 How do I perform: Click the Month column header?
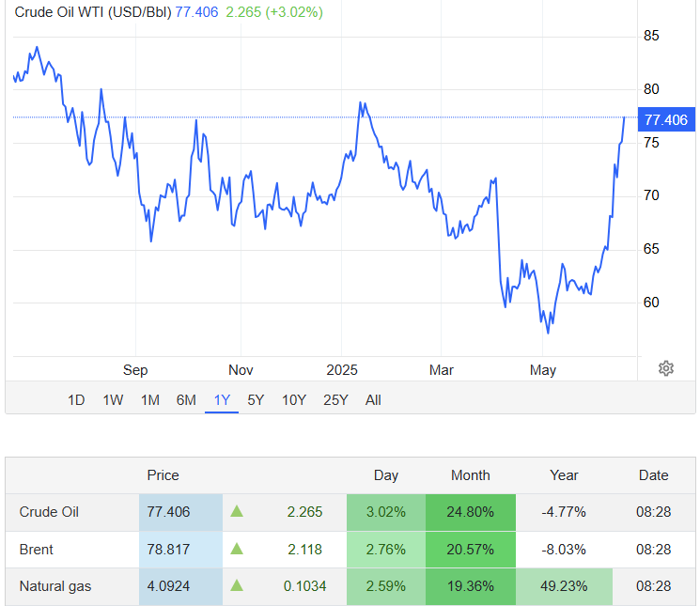[471, 475]
